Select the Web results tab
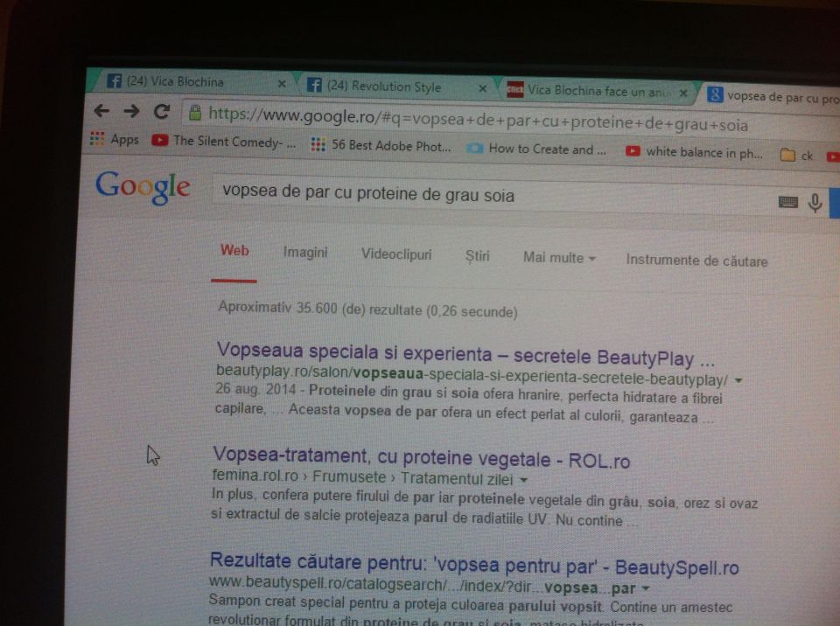Screen dimensions: 840x626 [x=234, y=251]
